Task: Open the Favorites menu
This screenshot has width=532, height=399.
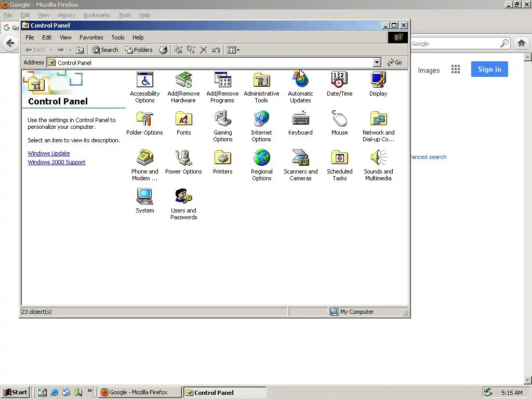Action: [x=91, y=37]
